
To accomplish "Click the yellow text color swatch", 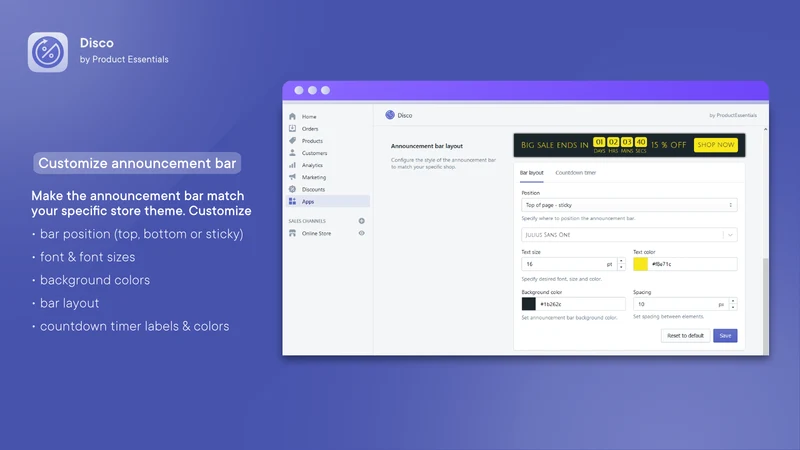I will click(x=640, y=264).
